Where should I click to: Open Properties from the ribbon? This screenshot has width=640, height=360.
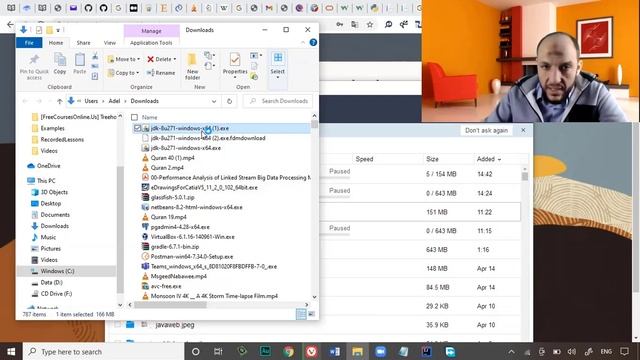click(x=235, y=65)
